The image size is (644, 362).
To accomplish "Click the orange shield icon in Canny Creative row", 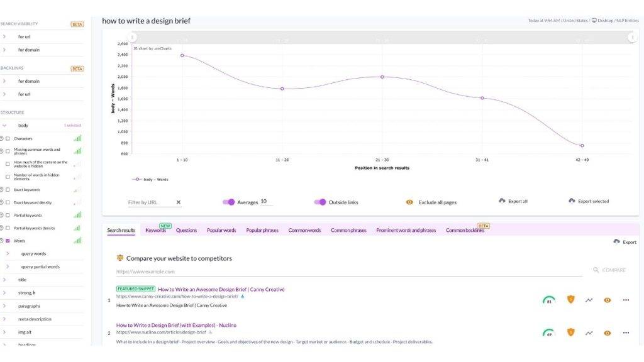I will point(570,300).
